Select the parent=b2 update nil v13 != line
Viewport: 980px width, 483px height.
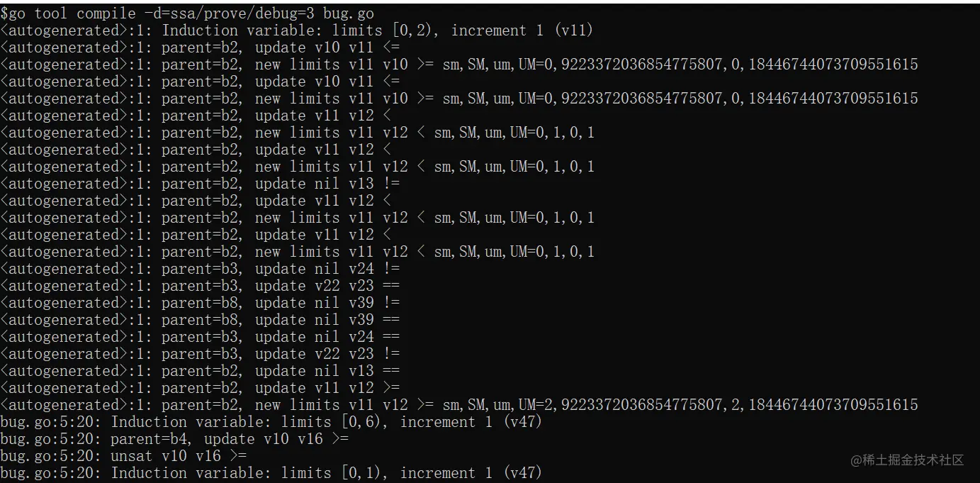tap(200, 183)
